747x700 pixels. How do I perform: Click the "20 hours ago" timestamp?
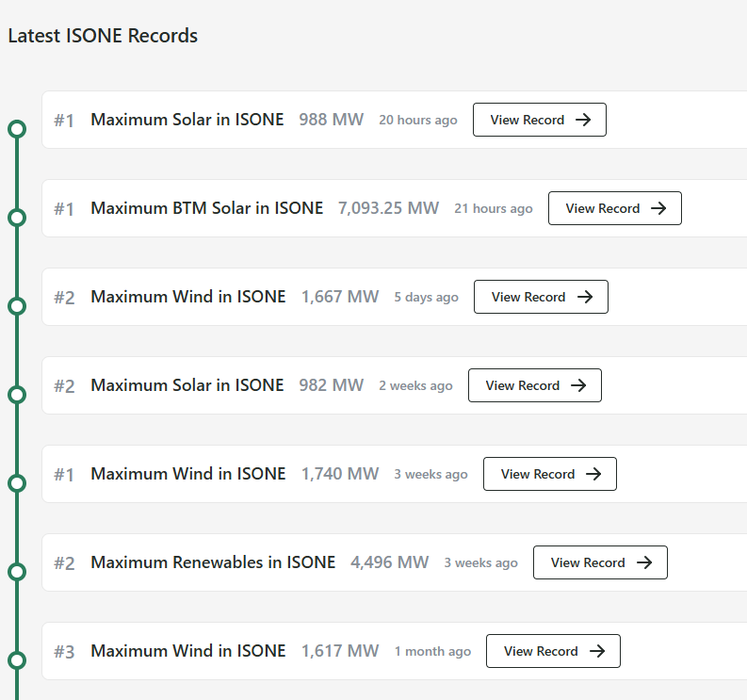coord(417,121)
